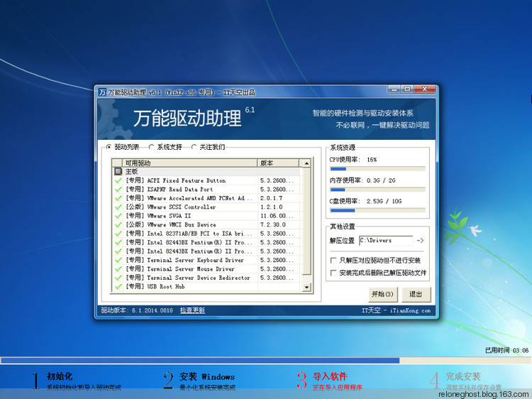532x399 pixels.
Task: Click driver list scroll up arrow
Action: [306, 163]
